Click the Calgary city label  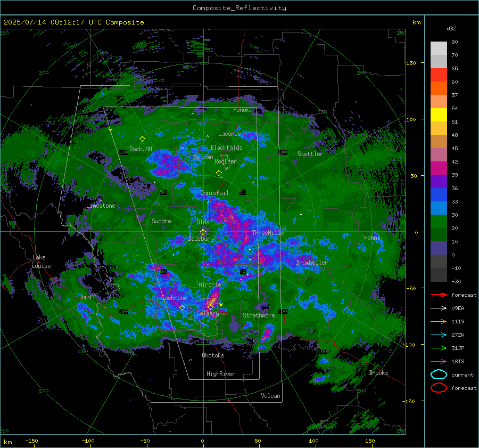(x=208, y=313)
